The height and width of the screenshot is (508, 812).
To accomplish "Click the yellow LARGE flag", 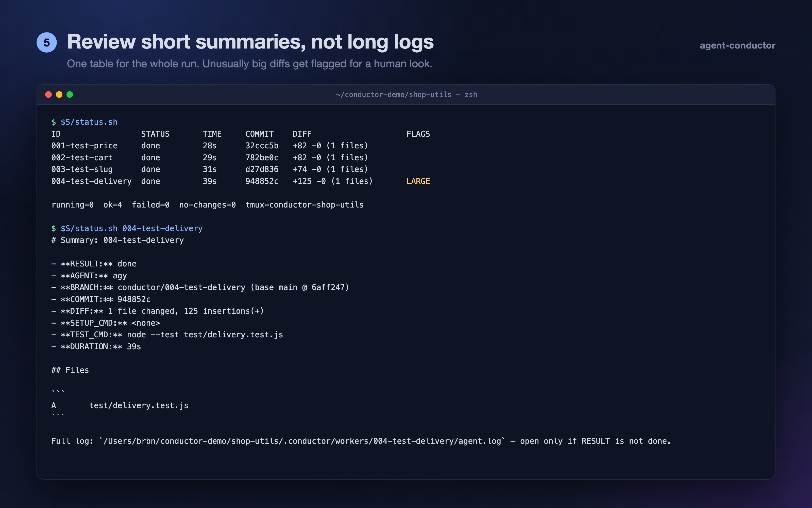I will click(x=418, y=181).
